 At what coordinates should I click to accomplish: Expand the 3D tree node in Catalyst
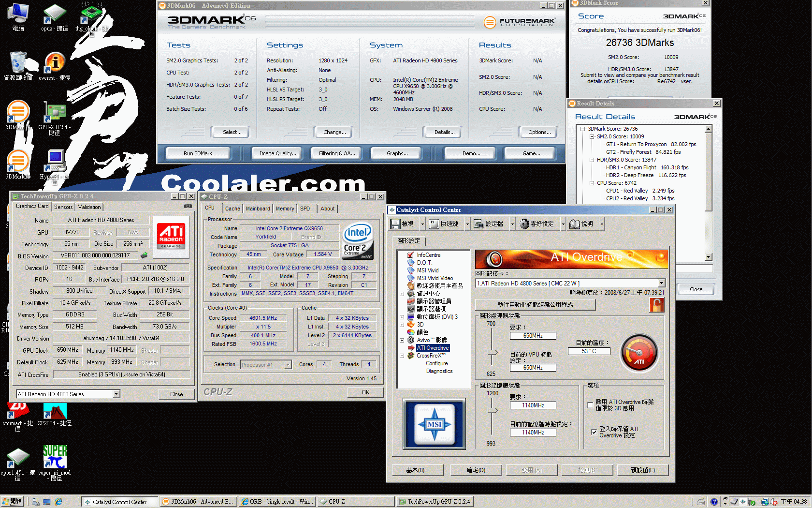tap(402, 325)
